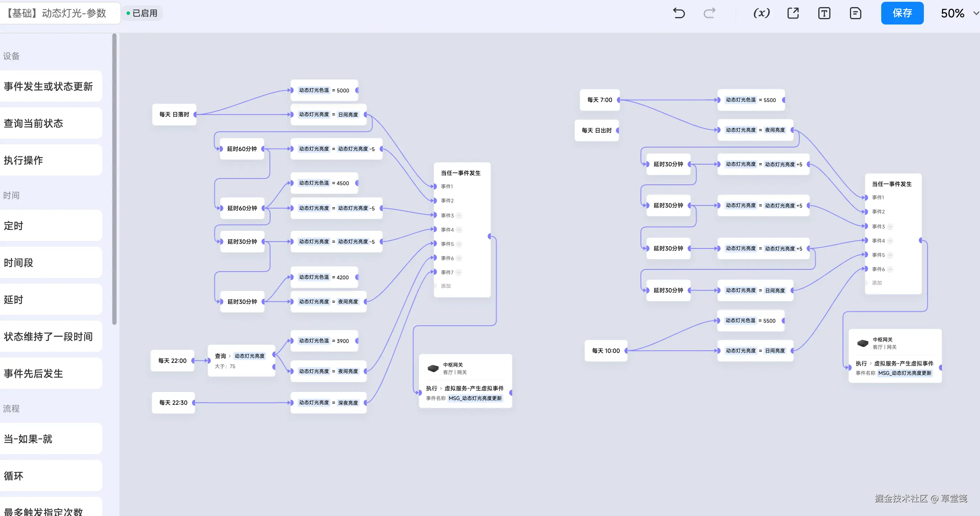Image resolution: width=980 pixels, height=516 pixels.
Task: Toggle the 已启用 enabled status
Action: 142,13
